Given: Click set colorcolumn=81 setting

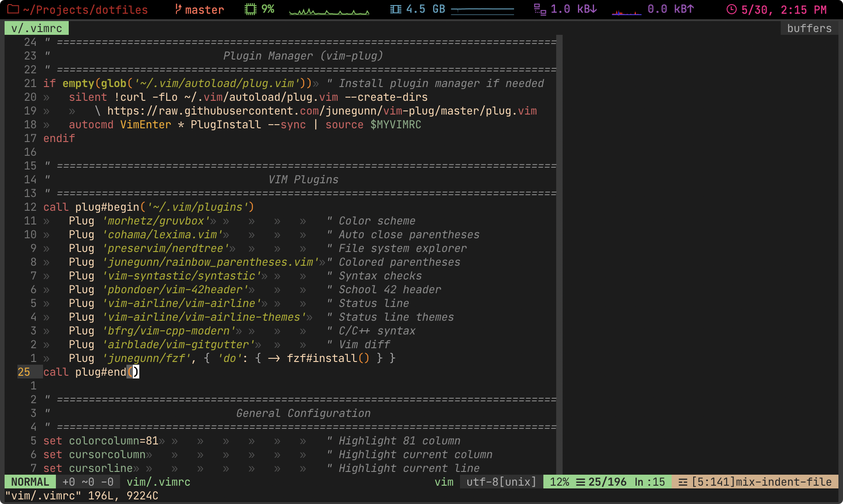Looking at the screenshot, I should (101, 441).
